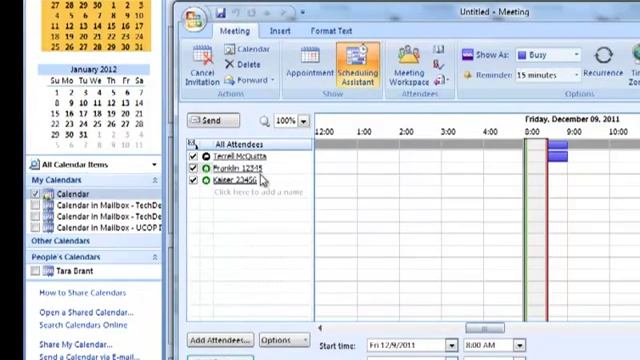Click Search Calendars Online link
This screenshot has width=640, height=360.
click(83, 325)
